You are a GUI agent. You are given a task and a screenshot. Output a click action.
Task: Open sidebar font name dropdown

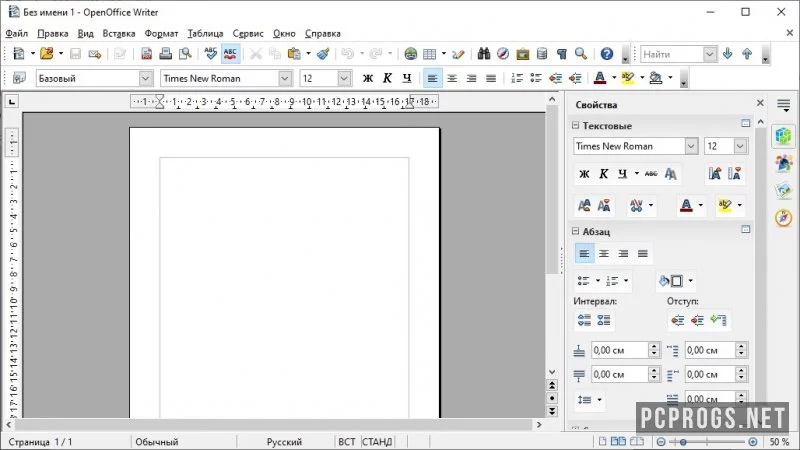691,146
